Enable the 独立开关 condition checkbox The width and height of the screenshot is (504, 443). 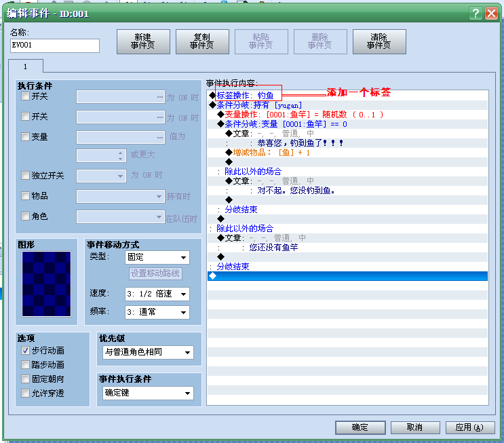click(x=25, y=175)
